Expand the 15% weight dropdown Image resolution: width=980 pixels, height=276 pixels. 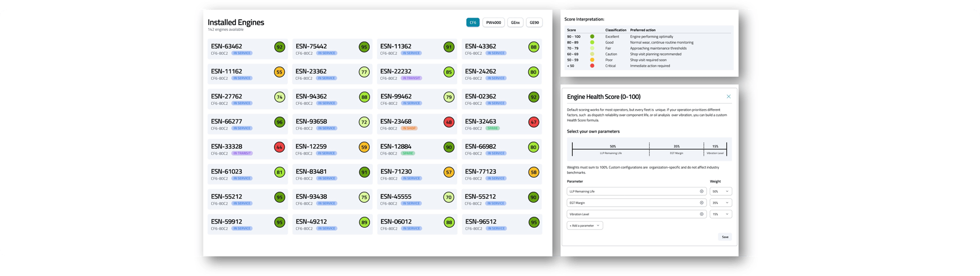coord(721,214)
